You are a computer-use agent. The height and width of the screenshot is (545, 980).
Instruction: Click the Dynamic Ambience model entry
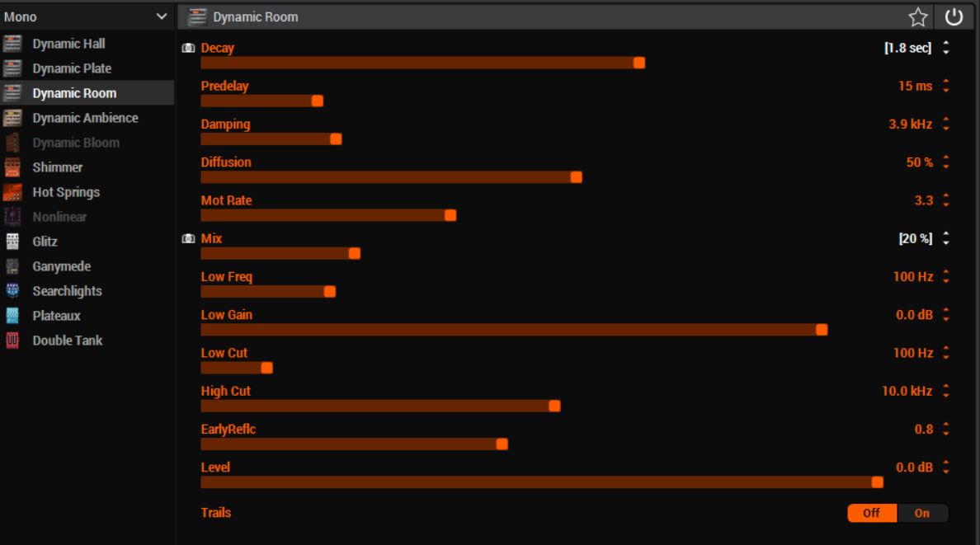point(87,118)
